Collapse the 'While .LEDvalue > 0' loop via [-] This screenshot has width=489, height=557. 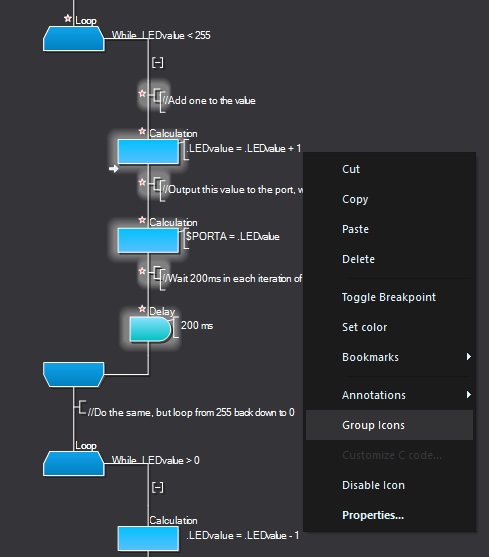pos(158,487)
